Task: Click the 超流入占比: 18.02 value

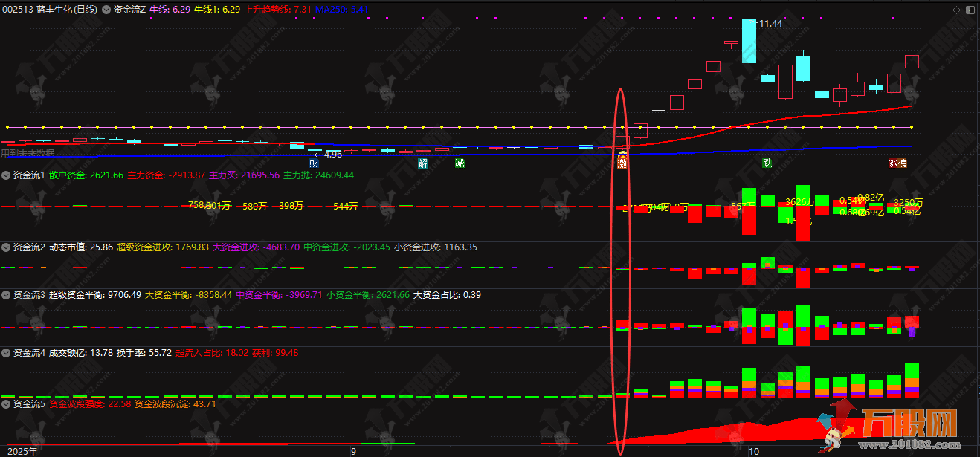Action: (x=212, y=352)
